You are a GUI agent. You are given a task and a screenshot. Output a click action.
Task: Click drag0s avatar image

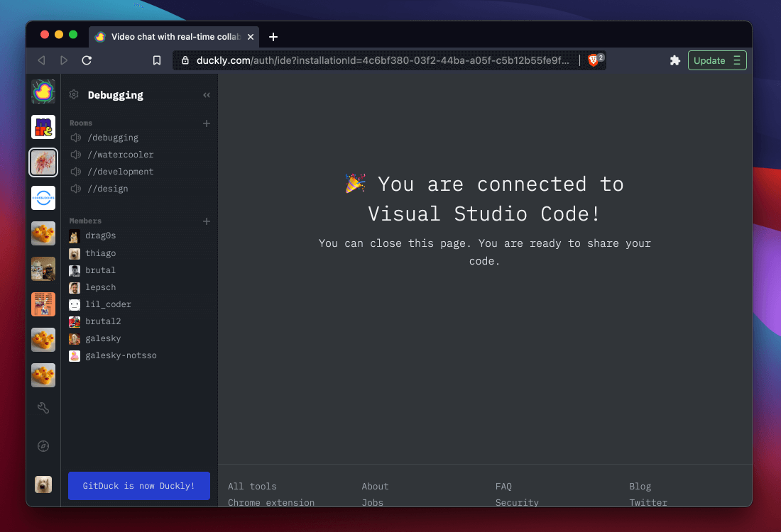tap(75, 236)
